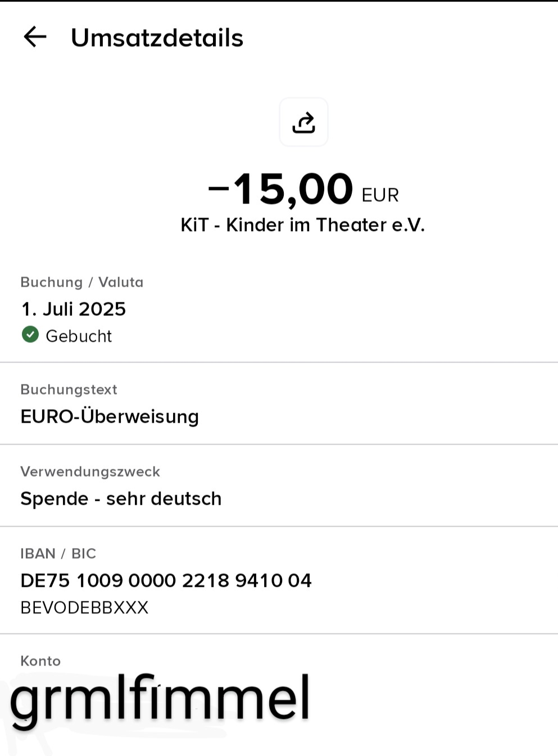The image size is (558, 756).
Task: Go back using the arrow icon
Action: pyautogui.click(x=35, y=37)
